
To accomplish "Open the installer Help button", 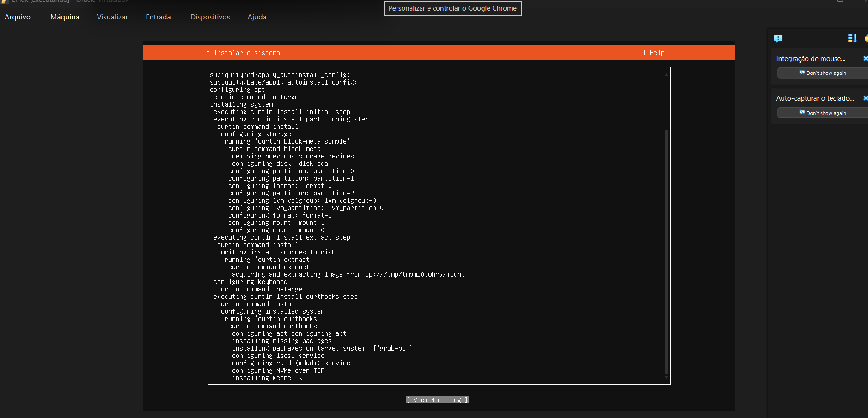I will coord(657,53).
